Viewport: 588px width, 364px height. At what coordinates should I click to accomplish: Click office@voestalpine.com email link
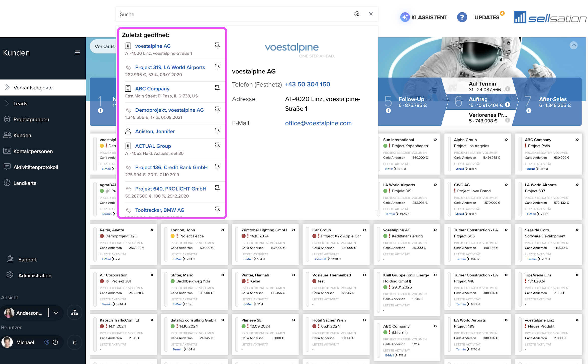click(318, 123)
